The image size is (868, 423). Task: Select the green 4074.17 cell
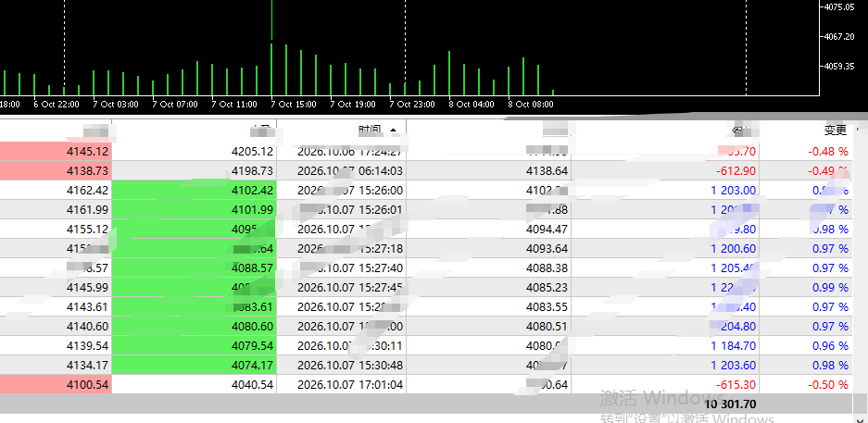click(252, 365)
